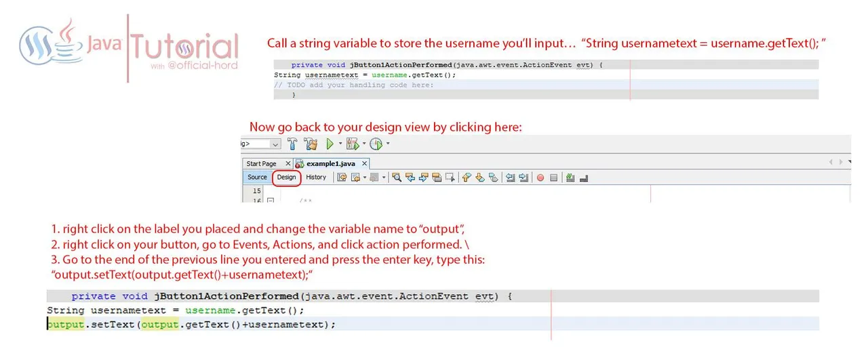The image size is (868, 347).
Task: Click the Find Selection magnifier icon
Action: [397, 177]
